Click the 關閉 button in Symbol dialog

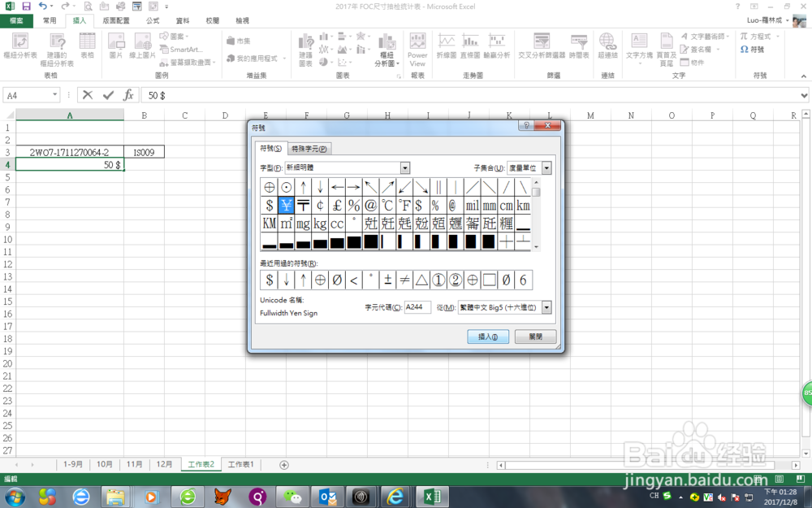pos(535,336)
